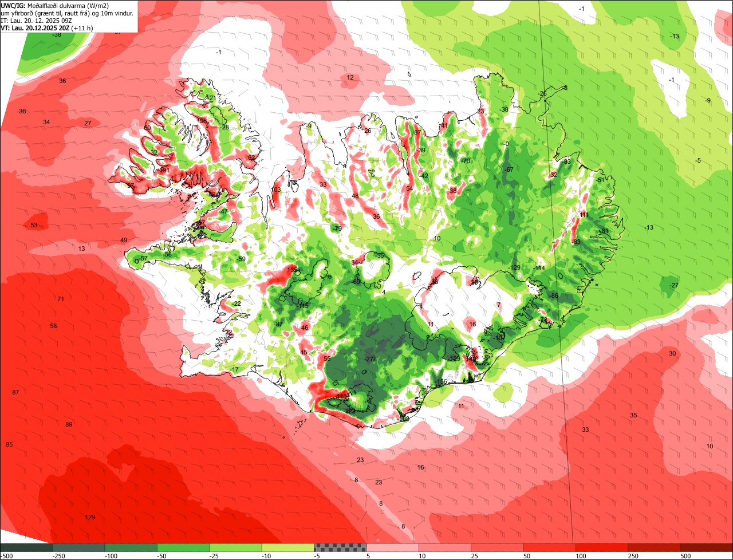733x560 pixels.
Task: Click the '-70' value on the map
Action: (466, 161)
